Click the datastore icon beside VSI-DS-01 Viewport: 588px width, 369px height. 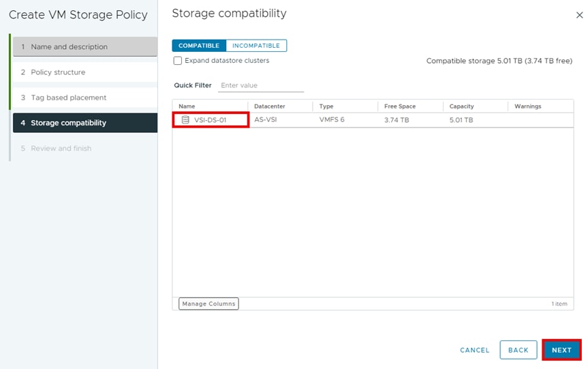tap(185, 120)
